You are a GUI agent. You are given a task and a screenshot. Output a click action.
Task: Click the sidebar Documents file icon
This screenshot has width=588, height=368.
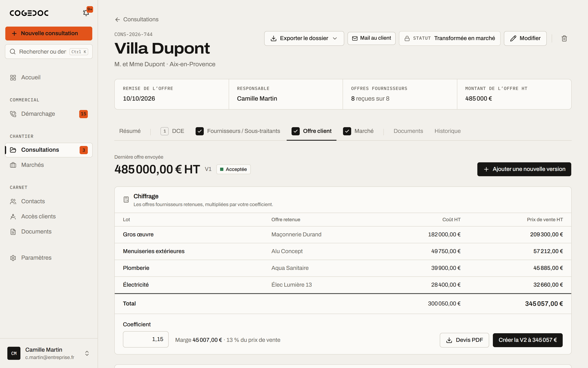(13, 232)
